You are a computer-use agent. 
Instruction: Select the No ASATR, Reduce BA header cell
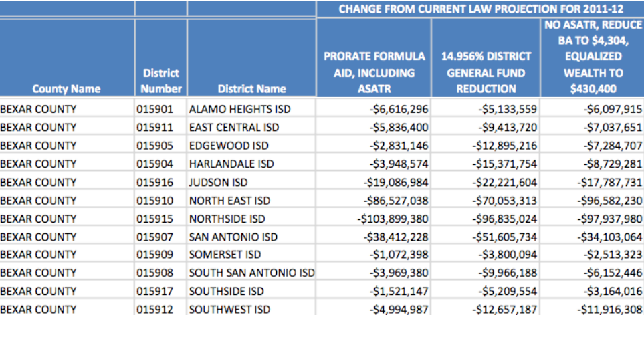tap(593, 57)
